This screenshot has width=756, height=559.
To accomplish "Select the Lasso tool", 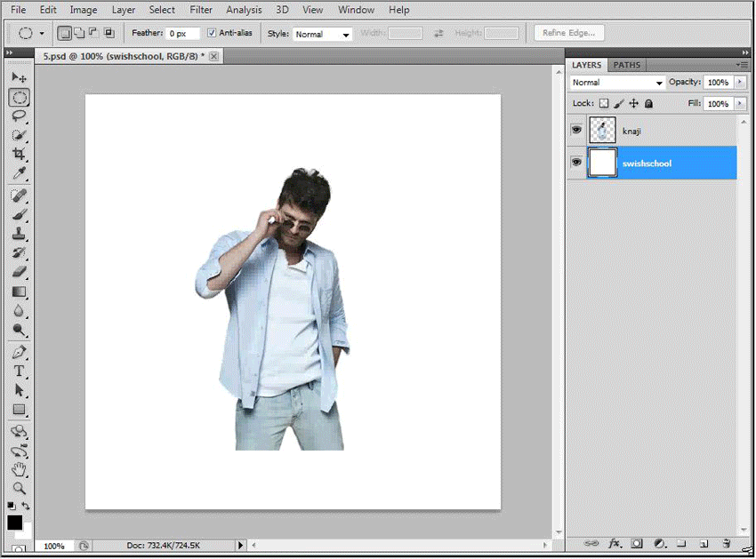I will [19, 116].
